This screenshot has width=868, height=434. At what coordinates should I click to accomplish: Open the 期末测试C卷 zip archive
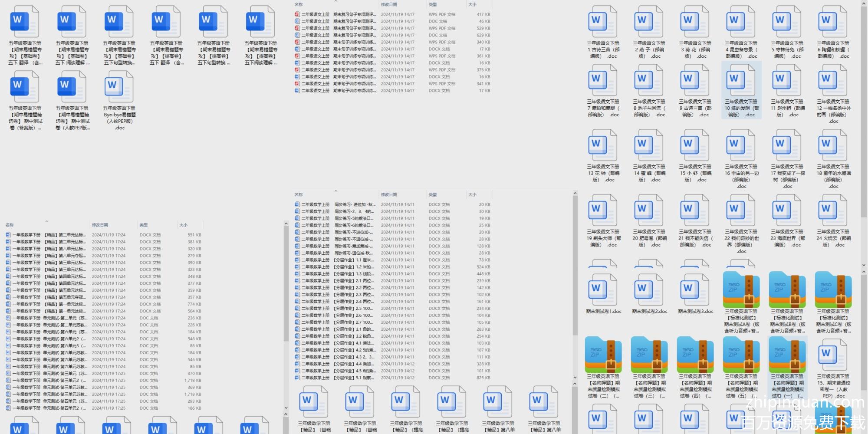(x=833, y=289)
